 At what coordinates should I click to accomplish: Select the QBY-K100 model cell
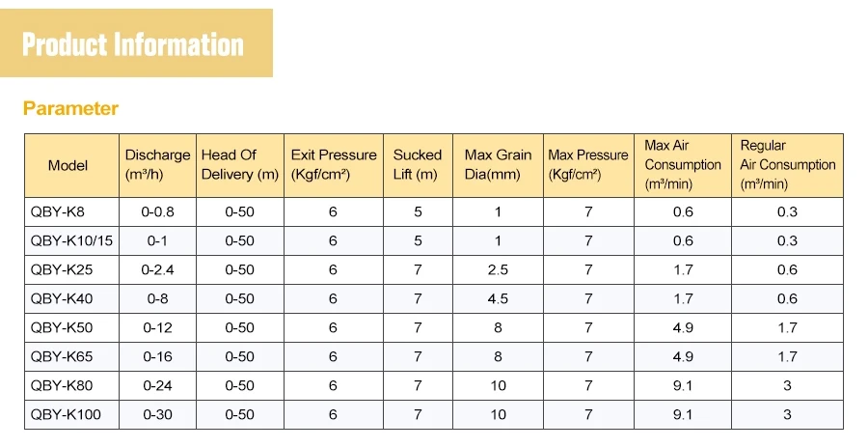tap(71, 414)
